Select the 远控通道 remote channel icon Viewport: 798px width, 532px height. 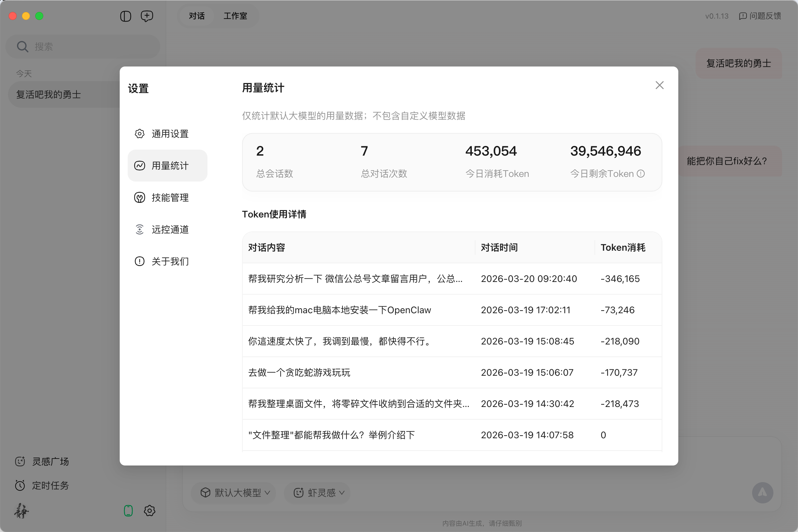pos(139,229)
